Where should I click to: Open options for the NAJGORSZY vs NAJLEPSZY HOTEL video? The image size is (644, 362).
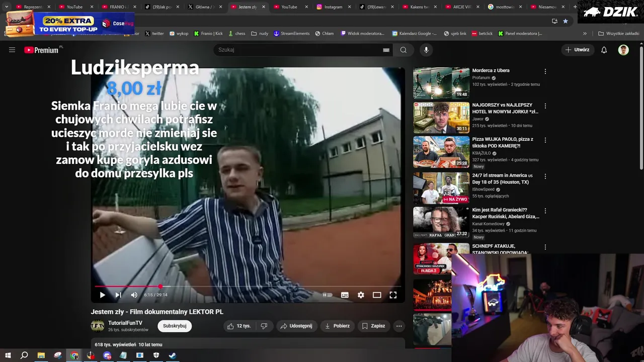[545, 106]
